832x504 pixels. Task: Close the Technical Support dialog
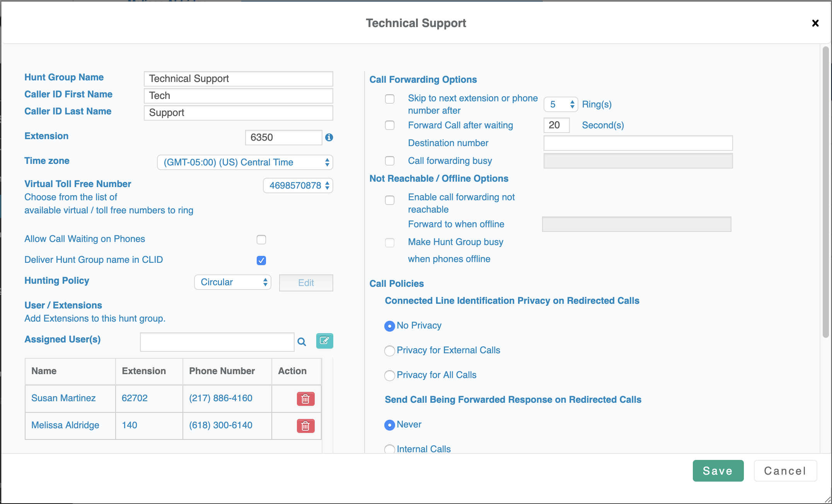[x=815, y=23]
